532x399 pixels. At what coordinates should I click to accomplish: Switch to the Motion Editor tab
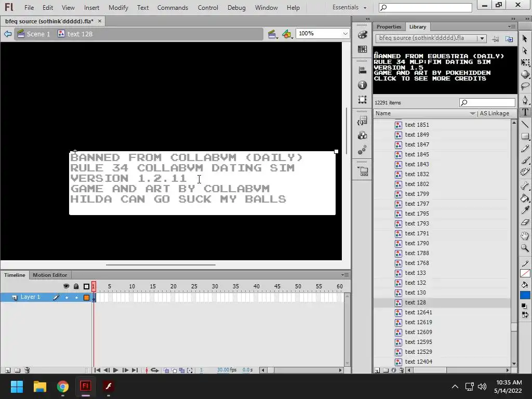(50, 275)
